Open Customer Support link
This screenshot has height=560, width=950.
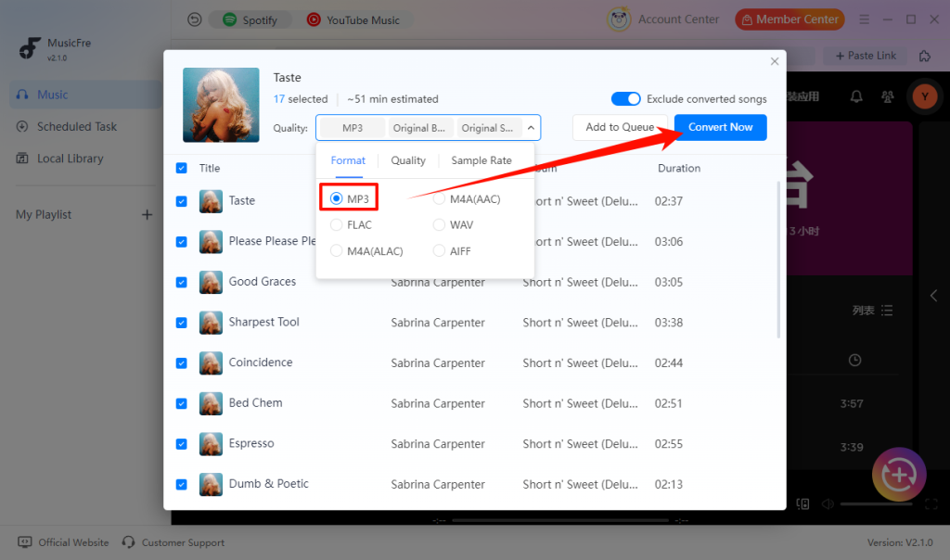(x=173, y=542)
